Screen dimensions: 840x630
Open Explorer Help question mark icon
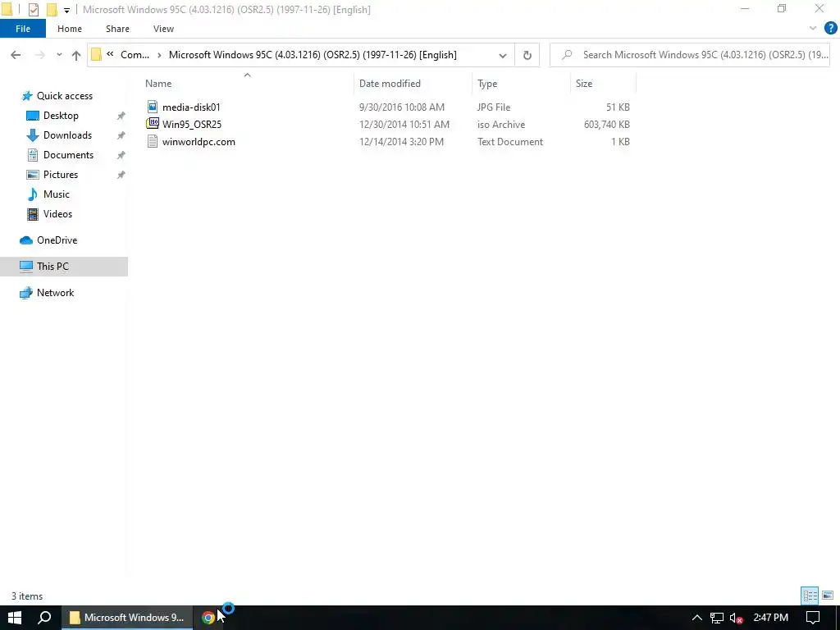[830, 29]
